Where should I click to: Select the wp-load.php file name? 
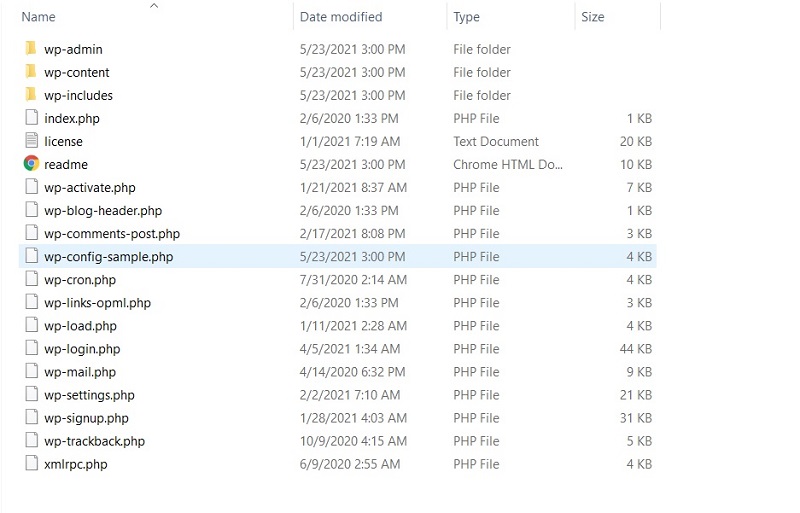(x=80, y=326)
